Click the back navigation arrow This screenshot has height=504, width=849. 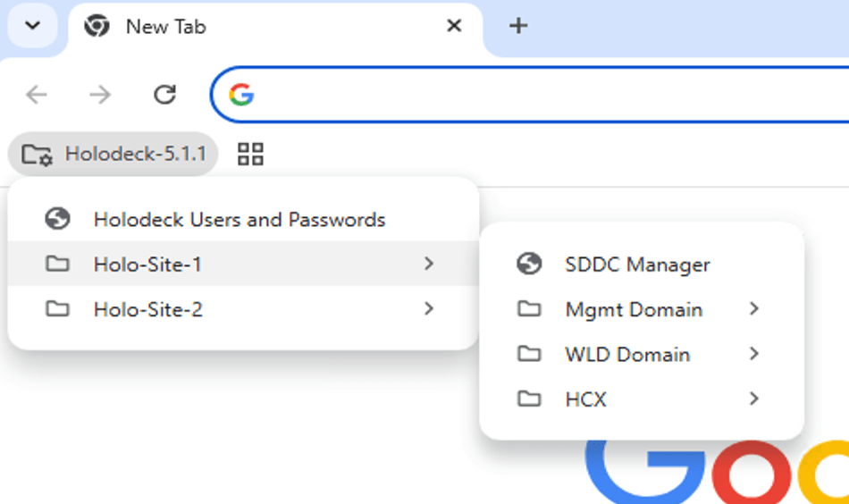tap(37, 95)
